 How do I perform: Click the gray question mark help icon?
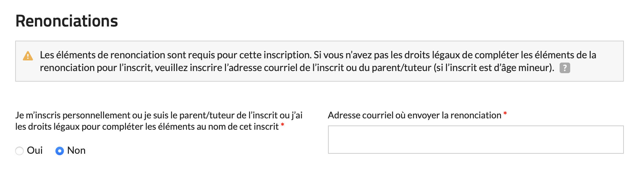(x=565, y=68)
